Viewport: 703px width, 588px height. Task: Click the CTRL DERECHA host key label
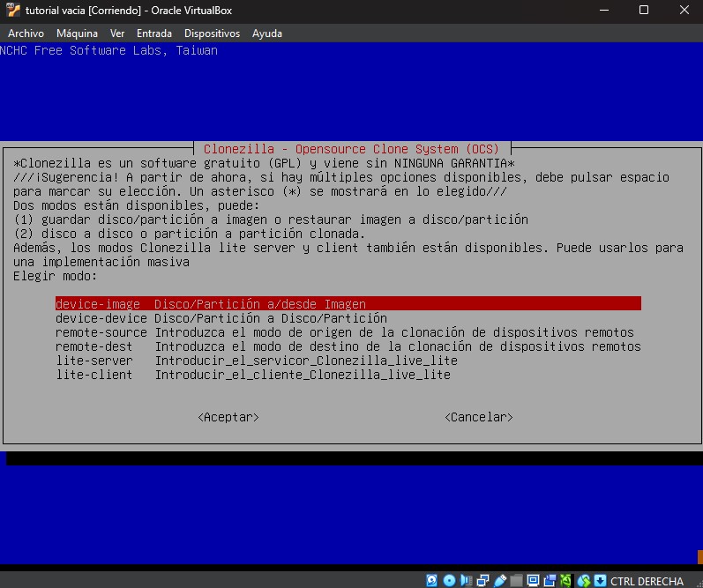(x=647, y=581)
